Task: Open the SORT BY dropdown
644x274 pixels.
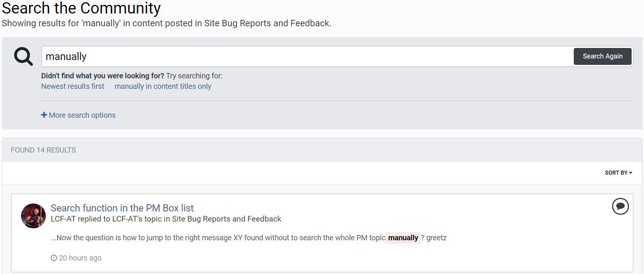Action: 618,173
